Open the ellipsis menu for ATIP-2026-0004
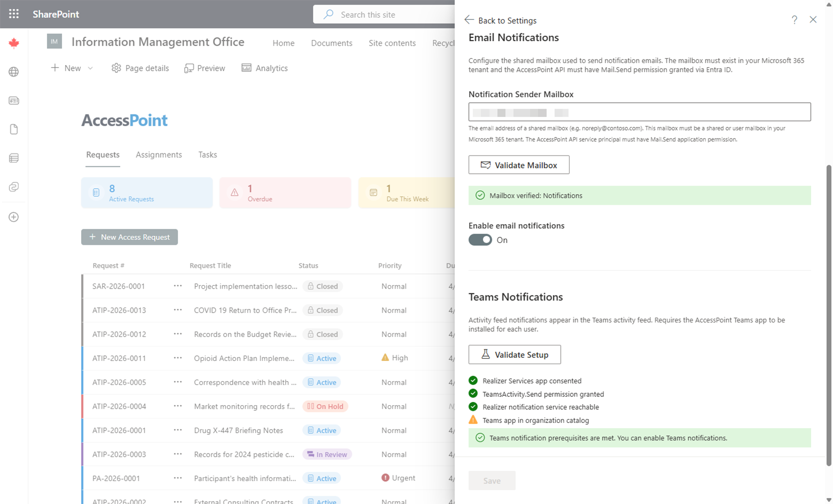The width and height of the screenshot is (833, 504). [x=177, y=406]
